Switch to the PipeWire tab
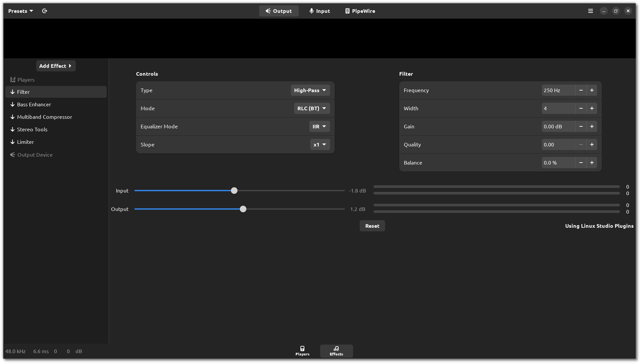Viewport: 641px width, 364px height. (360, 11)
